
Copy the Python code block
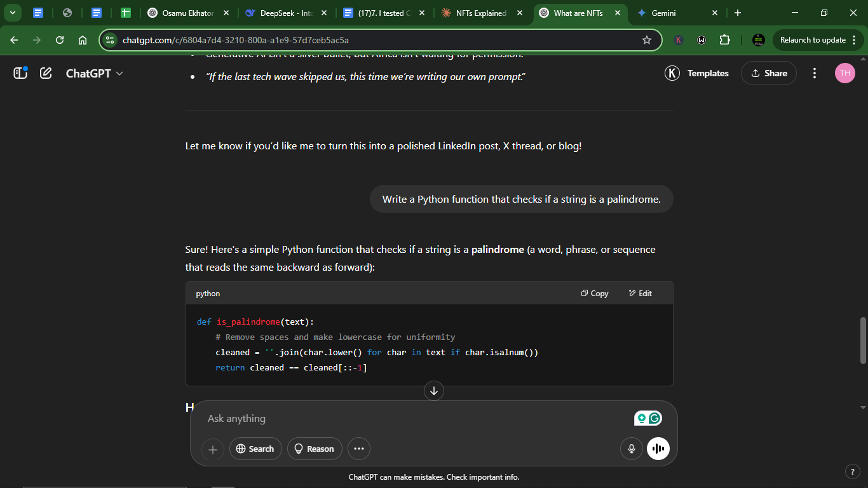[x=595, y=293]
